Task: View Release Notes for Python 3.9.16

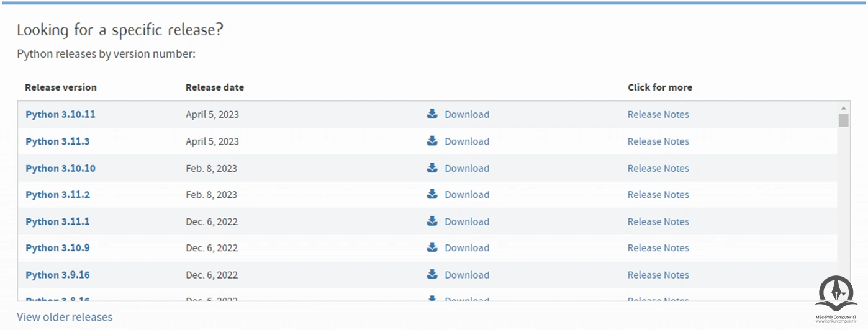Action: tap(658, 275)
